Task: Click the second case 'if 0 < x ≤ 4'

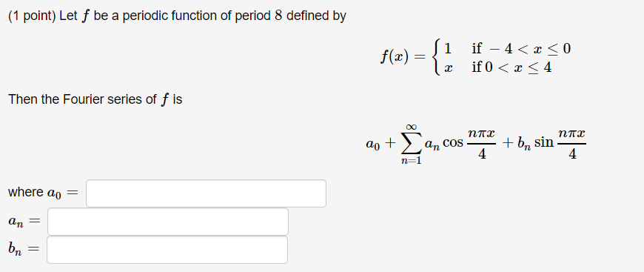Action: [511, 67]
